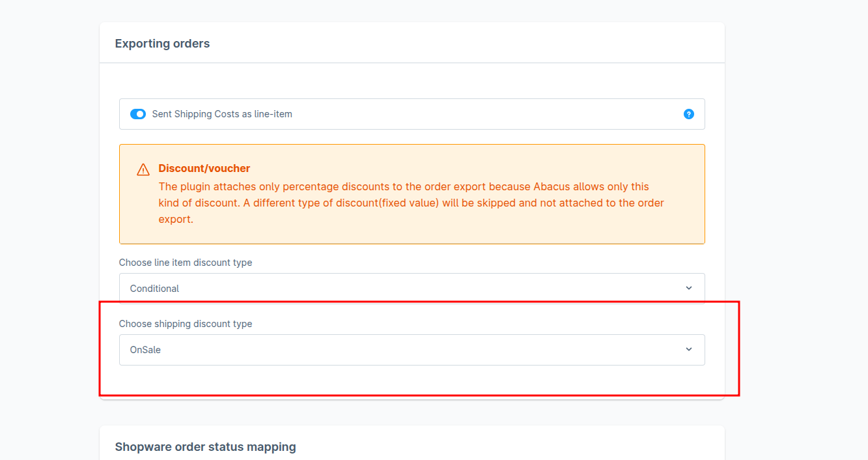Click the 'Choose shipping discount type' label
The image size is (868, 460).
[x=185, y=324]
